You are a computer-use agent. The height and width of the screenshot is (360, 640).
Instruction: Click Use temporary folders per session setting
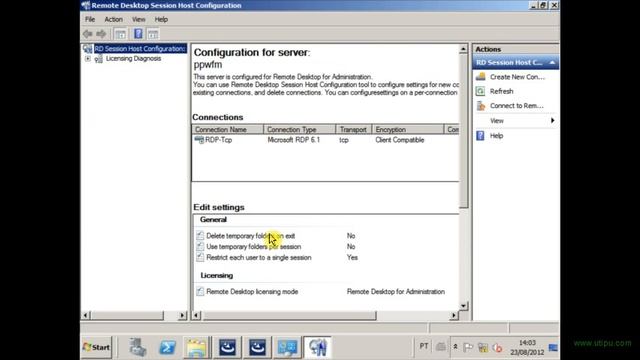pos(254,247)
